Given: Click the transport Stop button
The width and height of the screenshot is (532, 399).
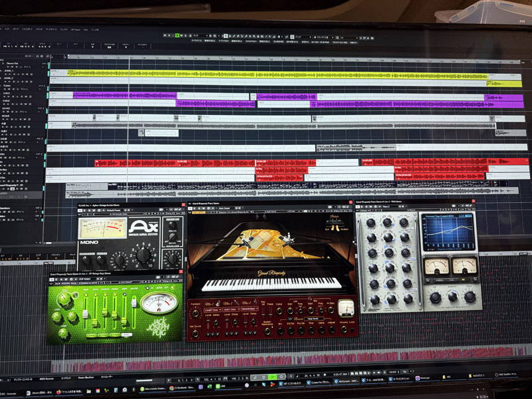Looking at the screenshot, I should pos(264,377).
